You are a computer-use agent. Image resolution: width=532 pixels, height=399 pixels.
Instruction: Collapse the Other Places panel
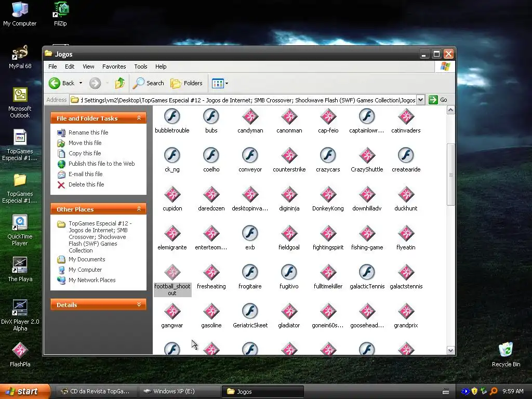pos(139,209)
